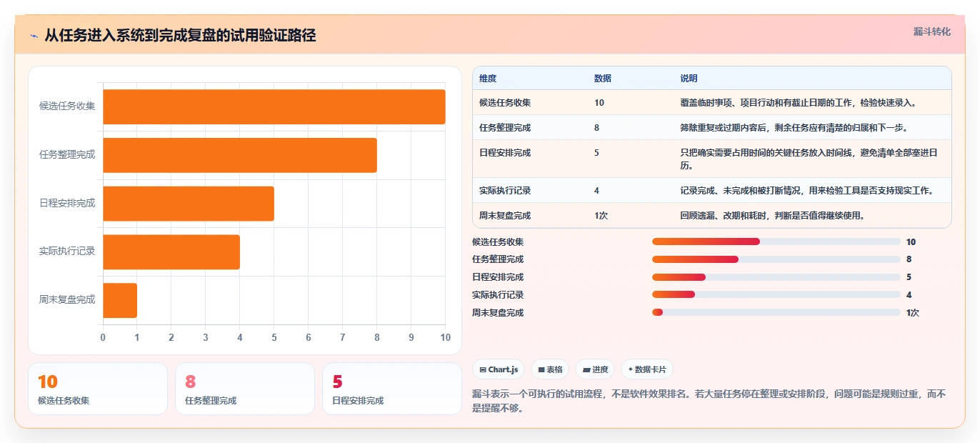
Task: Click the 周末复盘完成 progress bar showing 1次
Action: click(776, 312)
